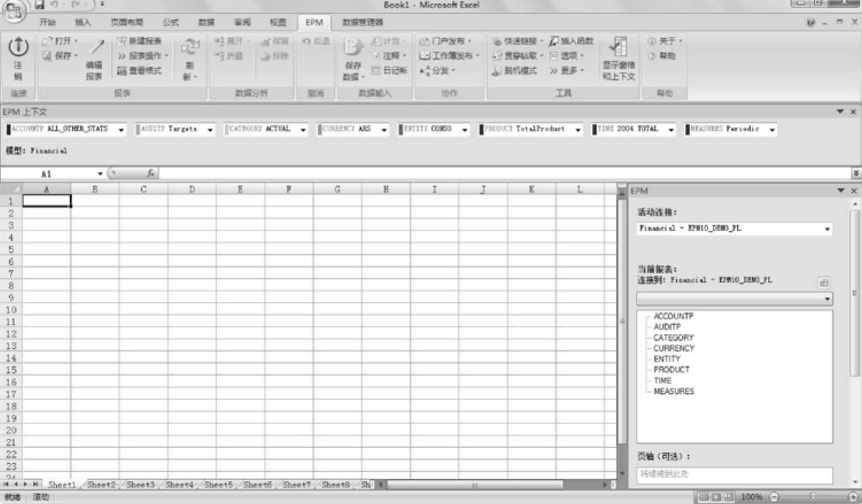Click the 分发 distribution icon
This screenshot has height=504, width=862.
click(425, 71)
